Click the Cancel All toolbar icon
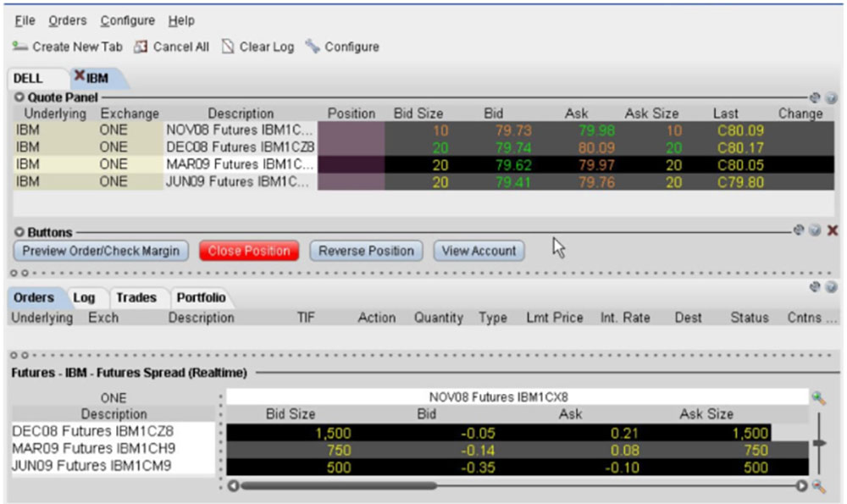Viewport: 847px width, 504px height. [x=141, y=47]
